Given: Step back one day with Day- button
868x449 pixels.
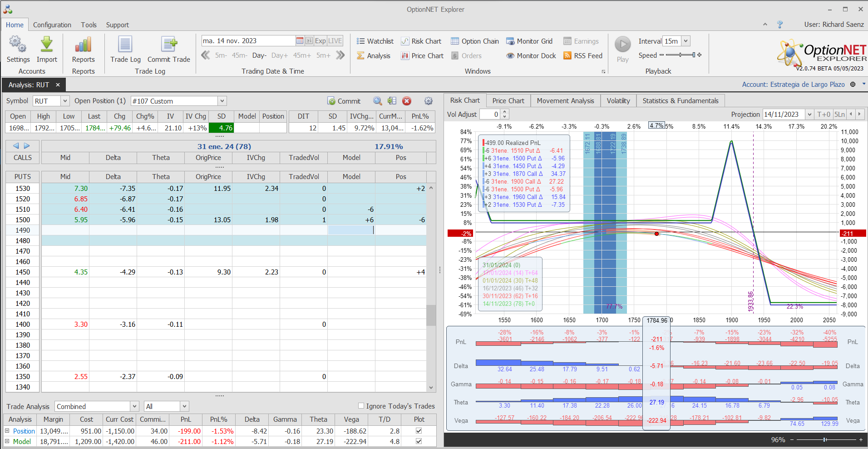Looking at the screenshot, I should [259, 55].
